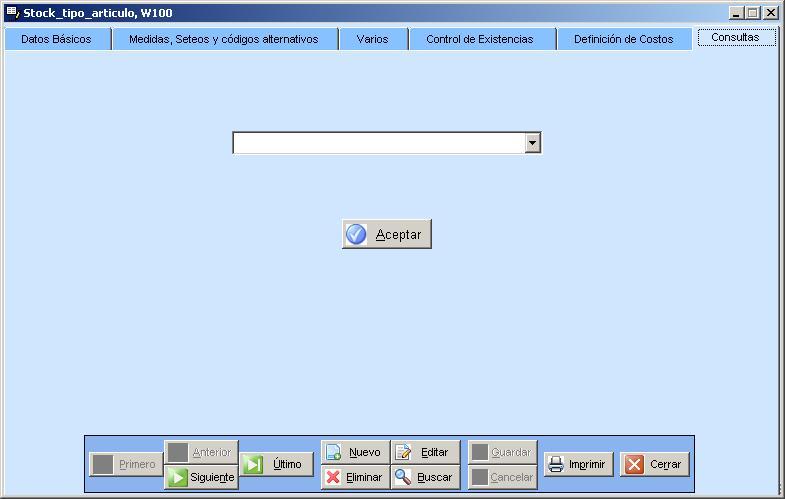Jump to last record with Último
Image resolution: width=785 pixels, height=499 pixels.
277,464
